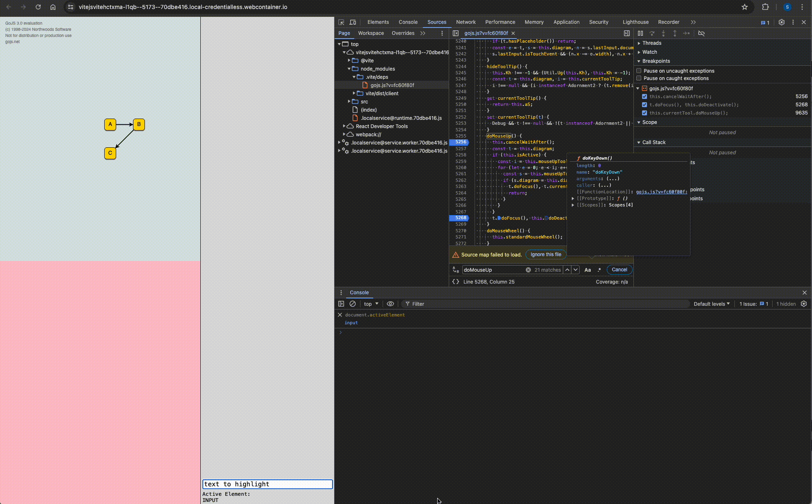Open DevTools customize three-dot menu
This screenshot has width=812, height=504.
coord(793,22)
